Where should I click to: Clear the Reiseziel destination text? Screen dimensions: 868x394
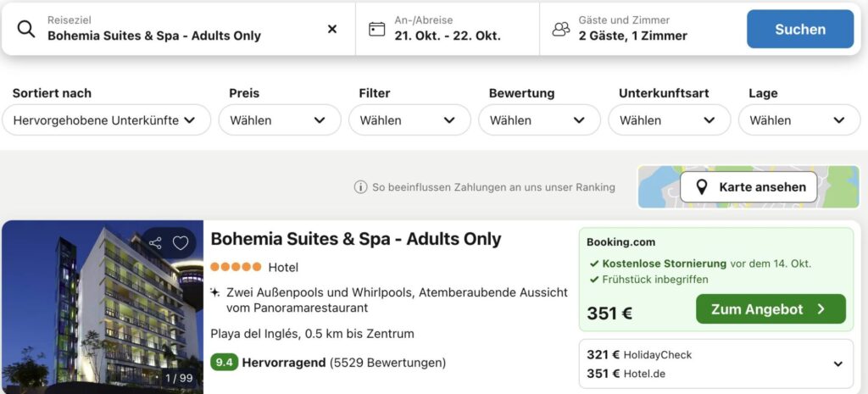click(x=332, y=29)
